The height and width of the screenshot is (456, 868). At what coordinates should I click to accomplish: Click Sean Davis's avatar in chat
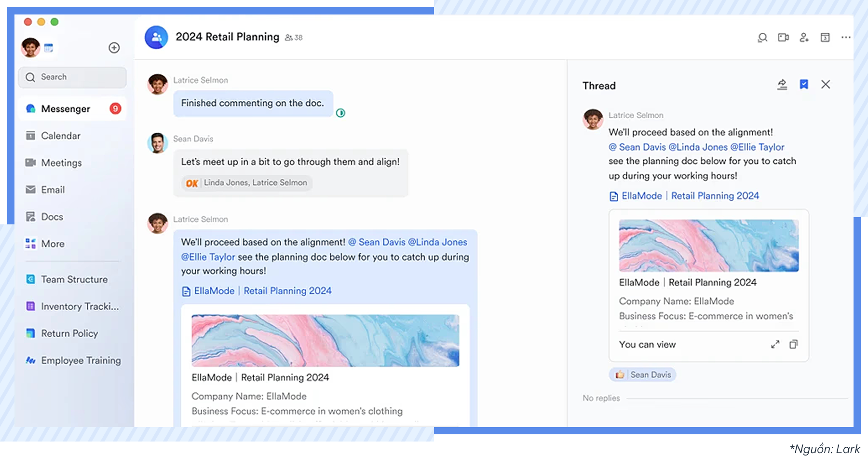click(x=157, y=143)
